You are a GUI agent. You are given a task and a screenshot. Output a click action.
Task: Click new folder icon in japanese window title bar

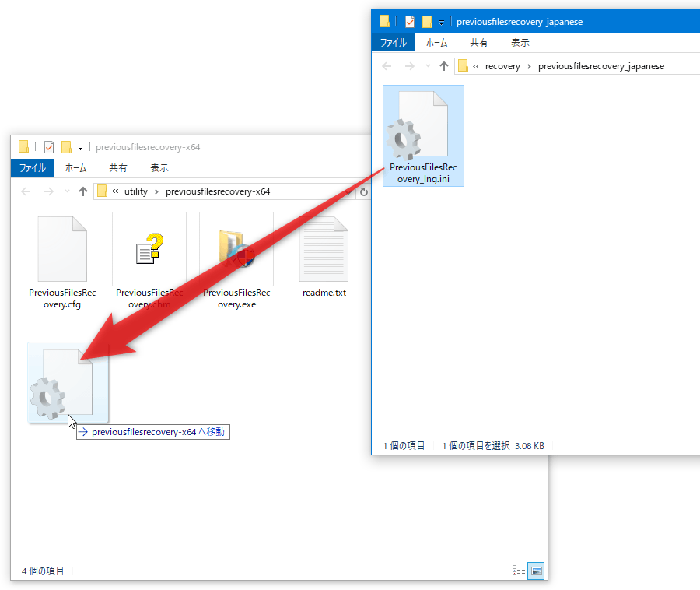tap(427, 22)
